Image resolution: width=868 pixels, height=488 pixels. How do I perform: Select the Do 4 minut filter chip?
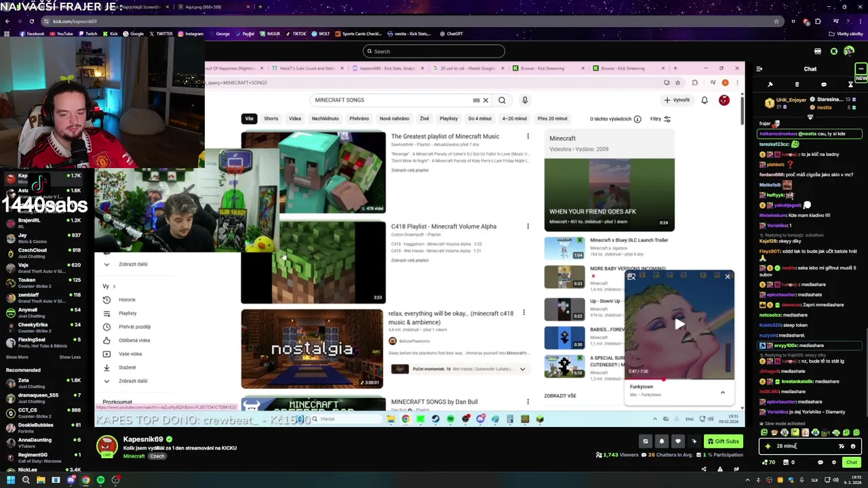point(479,119)
